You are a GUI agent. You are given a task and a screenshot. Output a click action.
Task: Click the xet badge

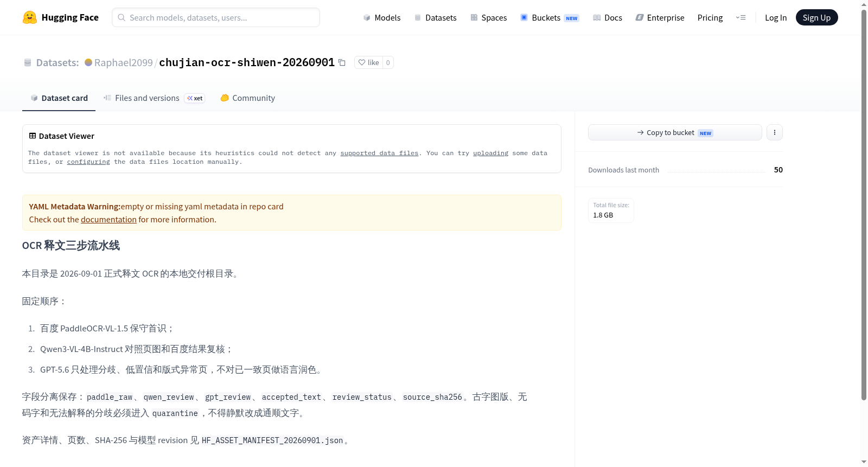tap(195, 98)
